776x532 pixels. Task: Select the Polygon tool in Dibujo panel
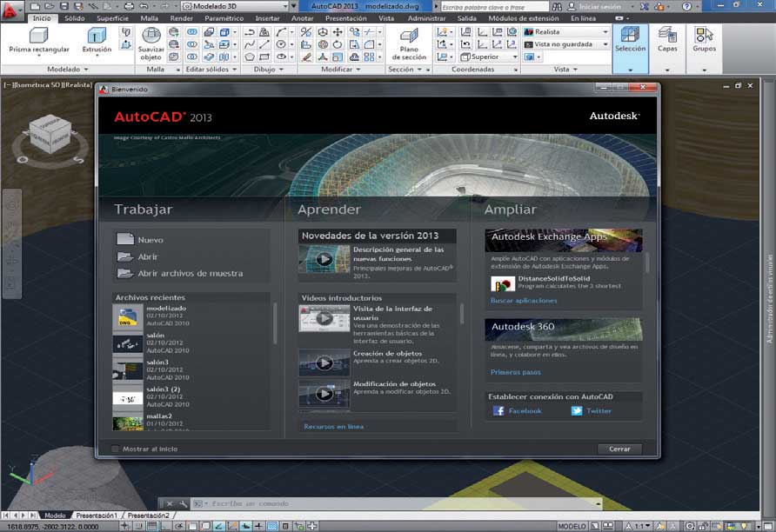250,57
